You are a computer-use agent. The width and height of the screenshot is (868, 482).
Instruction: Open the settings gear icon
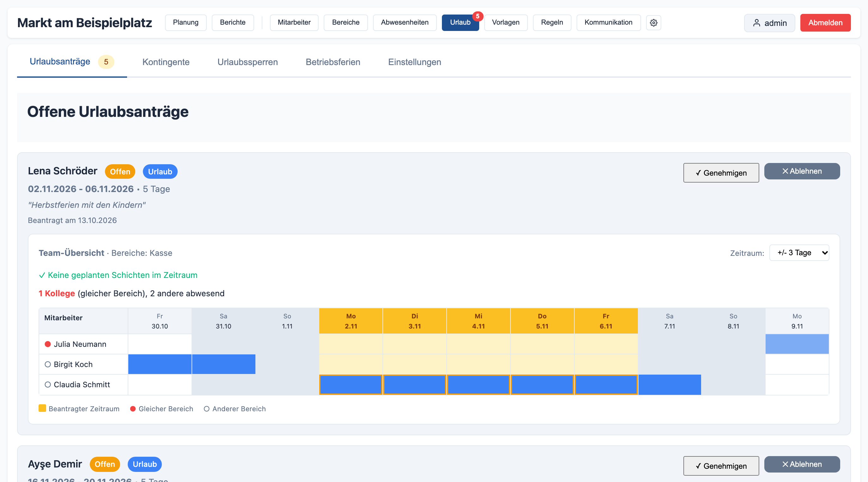tap(653, 22)
